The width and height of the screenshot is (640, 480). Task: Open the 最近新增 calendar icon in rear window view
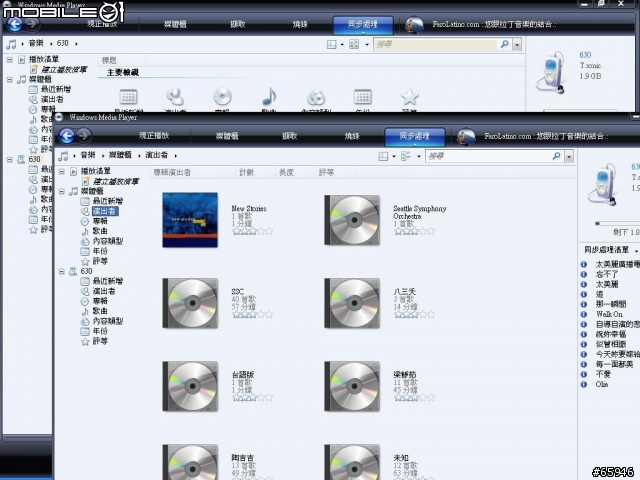tap(128, 97)
